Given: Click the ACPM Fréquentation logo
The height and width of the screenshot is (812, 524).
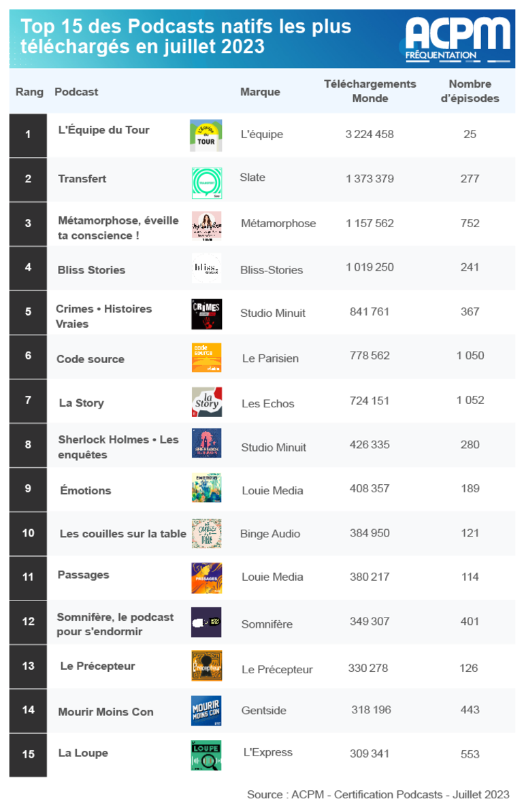Looking at the screenshot, I should pyautogui.click(x=457, y=39).
